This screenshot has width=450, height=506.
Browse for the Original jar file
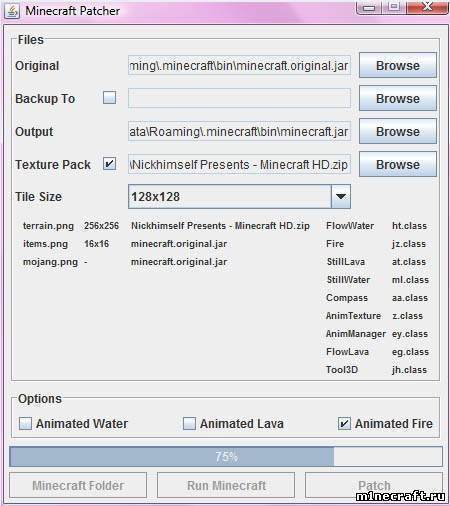tap(398, 65)
